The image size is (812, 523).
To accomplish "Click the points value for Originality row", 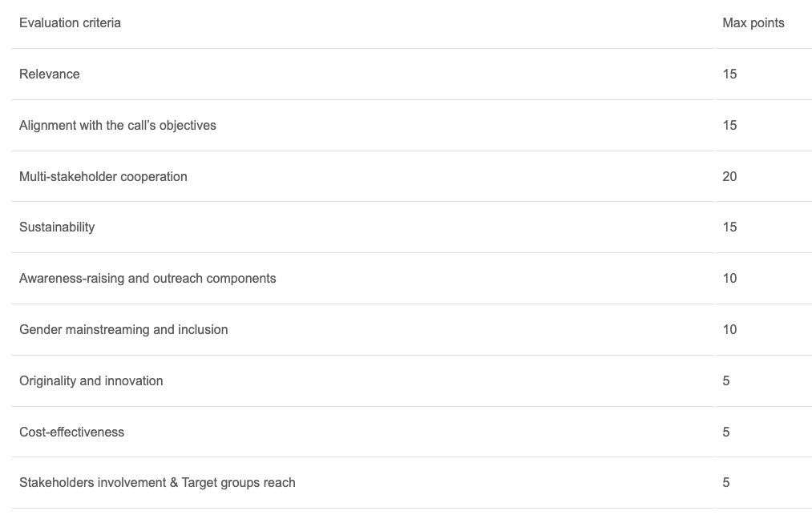I will pos(726,381).
